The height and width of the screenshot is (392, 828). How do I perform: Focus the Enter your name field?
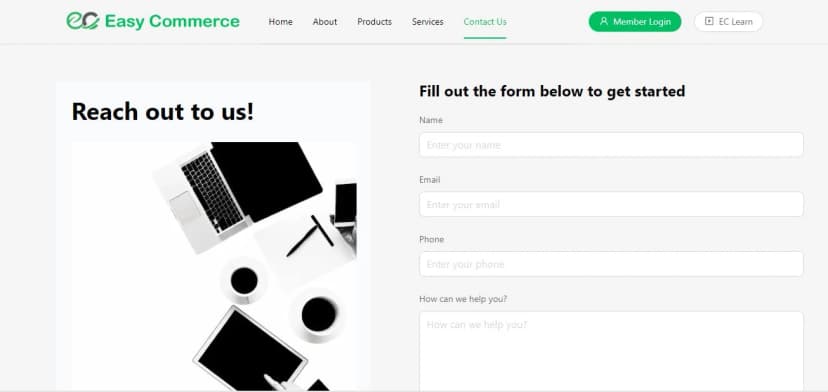pos(611,145)
